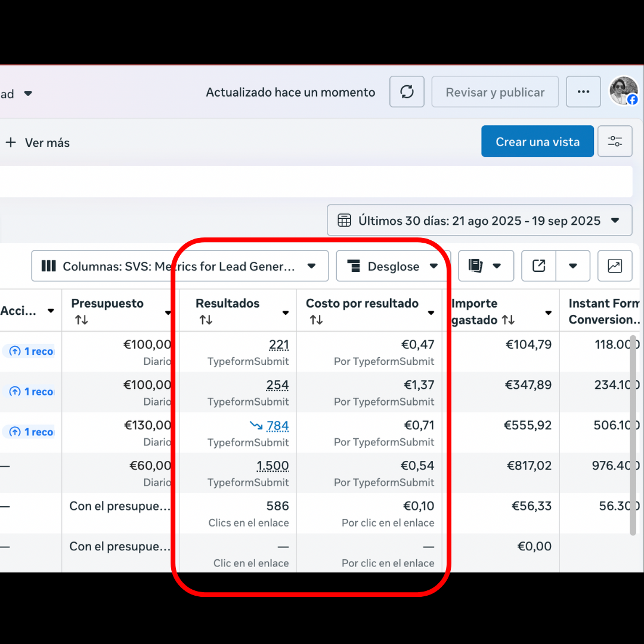
Task: Click the account profile avatar
Action: pyautogui.click(x=623, y=92)
